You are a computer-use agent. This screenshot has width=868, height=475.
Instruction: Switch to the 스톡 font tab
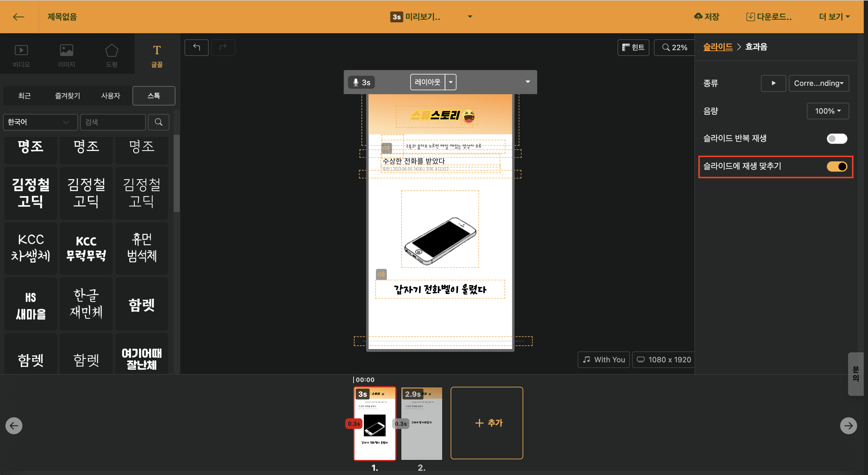154,95
